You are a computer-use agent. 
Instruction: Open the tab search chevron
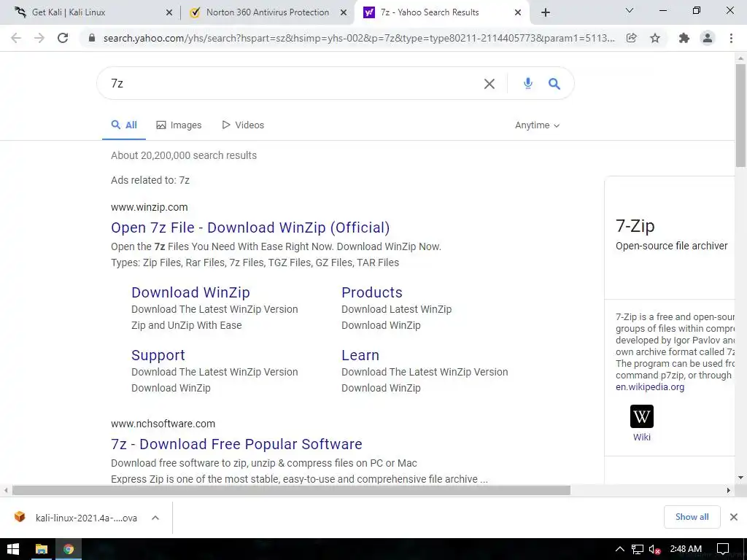(x=630, y=10)
